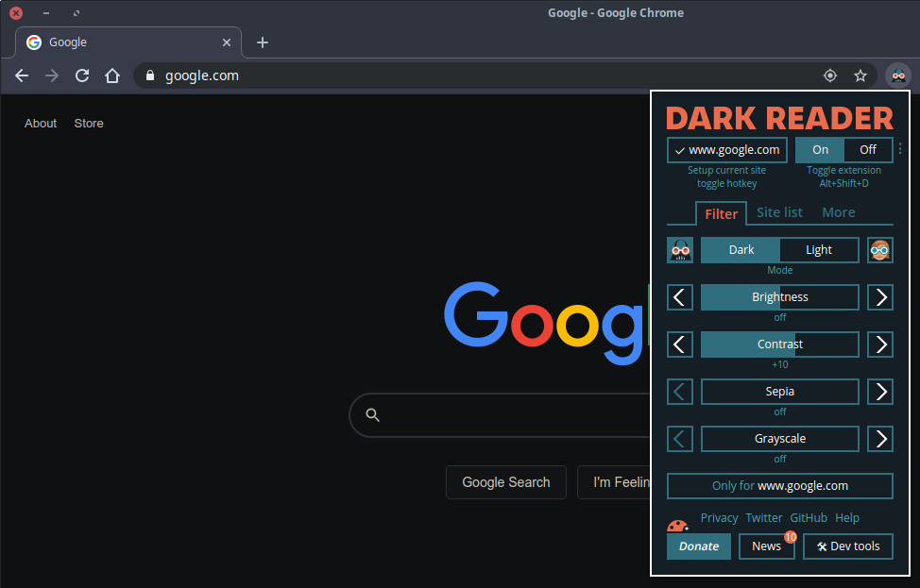This screenshot has height=588, width=920.
Task: Increase Contrast with right arrow
Action: coord(880,344)
